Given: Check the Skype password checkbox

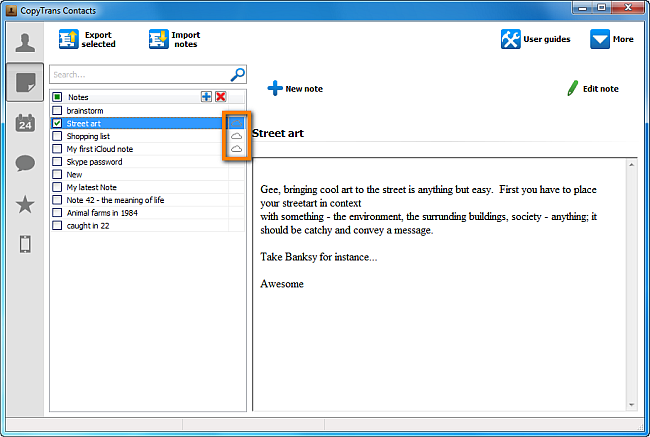Looking at the screenshot, I should (57, 161).
